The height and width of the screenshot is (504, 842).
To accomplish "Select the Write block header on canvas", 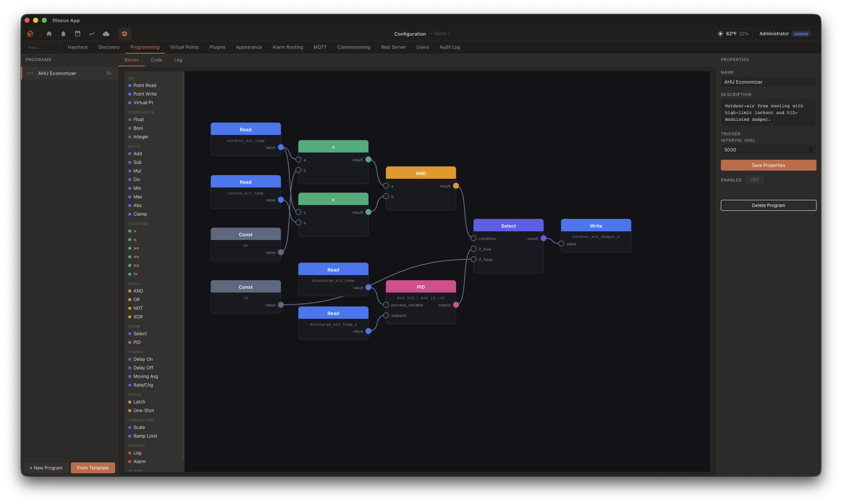I will pos(596,226).
